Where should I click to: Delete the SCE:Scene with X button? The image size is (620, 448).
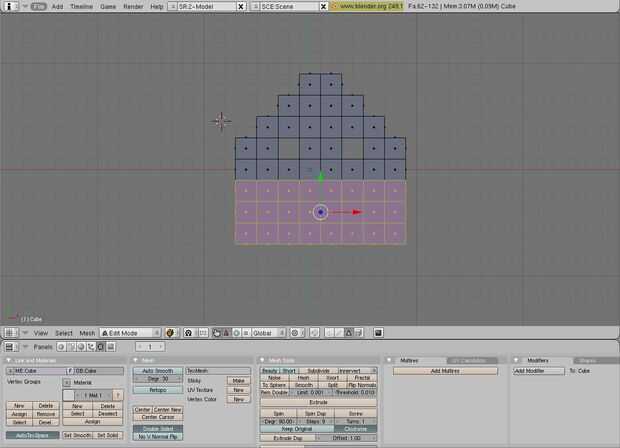pos(323,7)
